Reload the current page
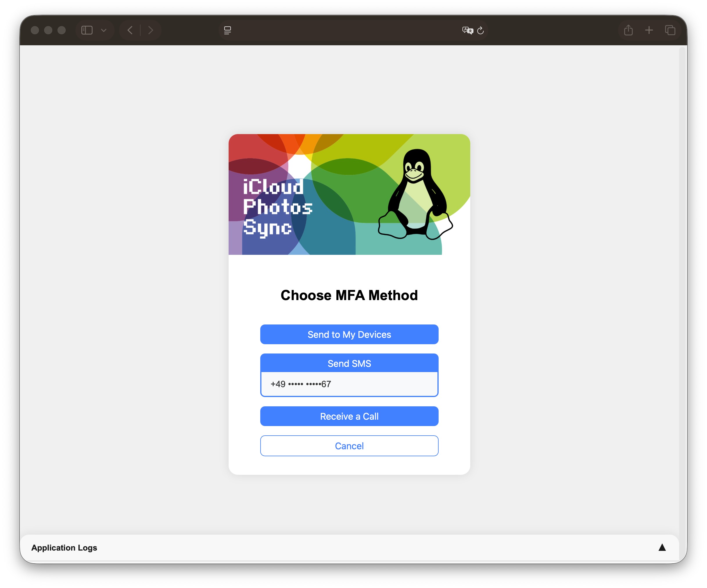 click(x=481, y=30)
